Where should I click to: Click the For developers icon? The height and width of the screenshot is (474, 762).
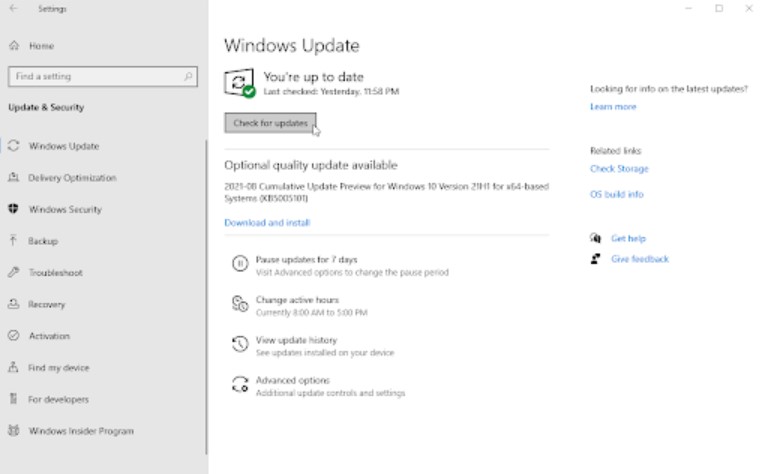14,399
